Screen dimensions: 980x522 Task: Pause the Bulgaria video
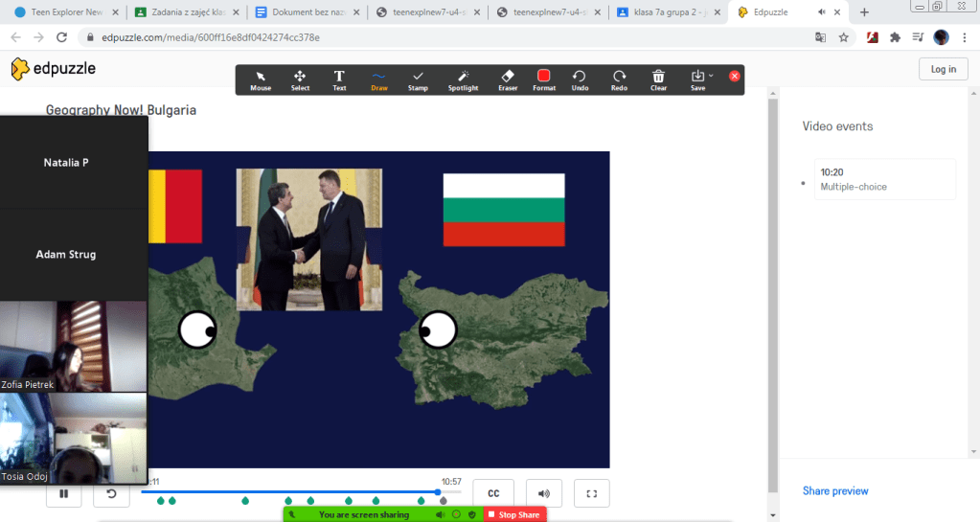tap(64, 493)
